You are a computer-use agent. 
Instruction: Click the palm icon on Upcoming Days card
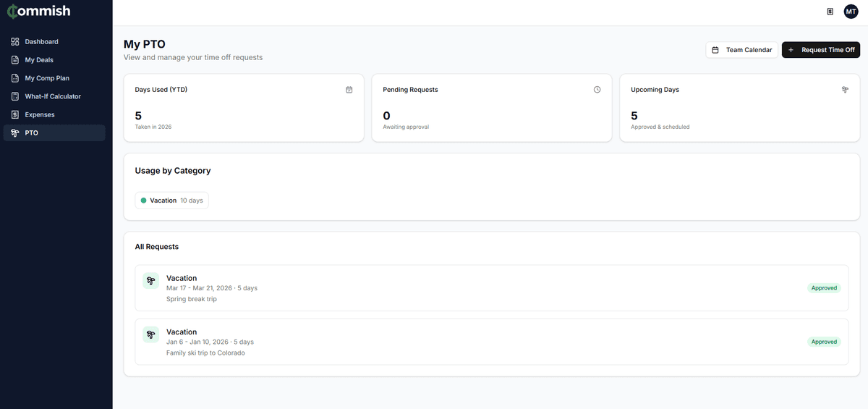coord(845,90)
